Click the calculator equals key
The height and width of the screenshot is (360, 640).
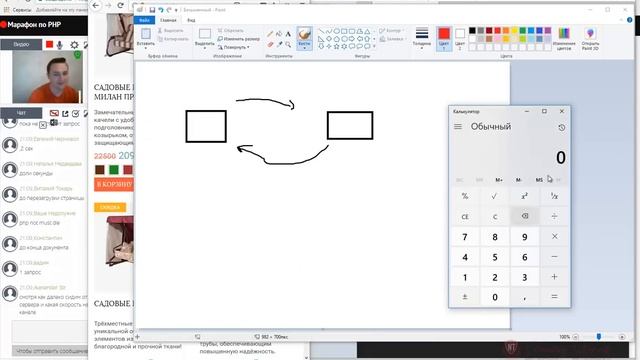[554, 297]
